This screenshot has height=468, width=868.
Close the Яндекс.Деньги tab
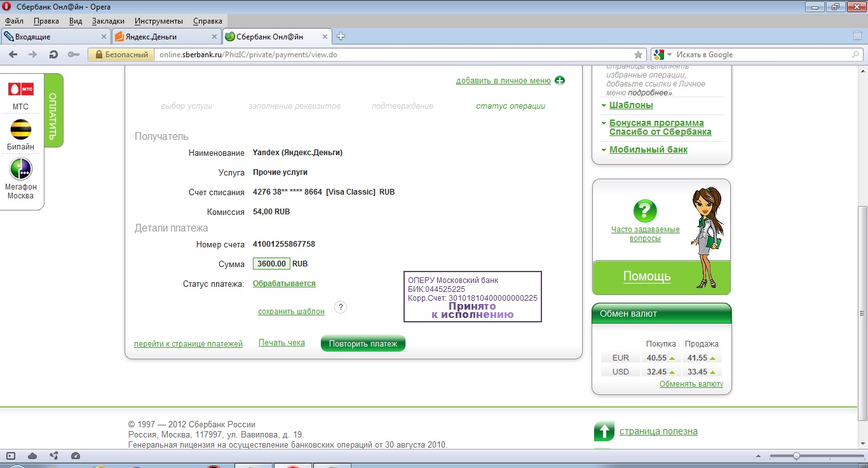[x=214, y=37]
